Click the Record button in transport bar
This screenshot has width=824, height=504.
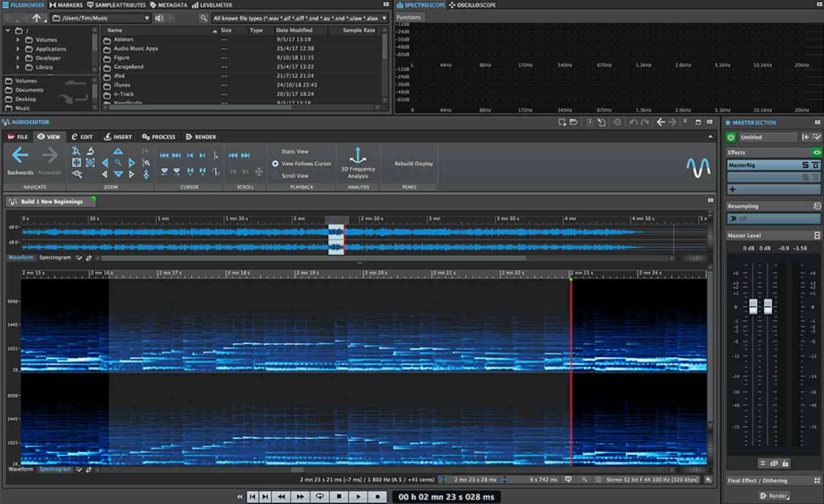(x=377, y=496)
